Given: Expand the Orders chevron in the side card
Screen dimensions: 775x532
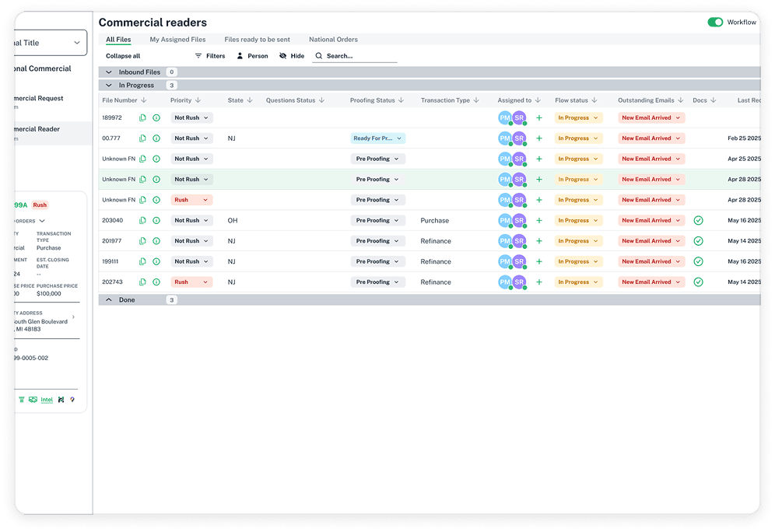Looking at the screenshot, I should (x=42, y=221).
